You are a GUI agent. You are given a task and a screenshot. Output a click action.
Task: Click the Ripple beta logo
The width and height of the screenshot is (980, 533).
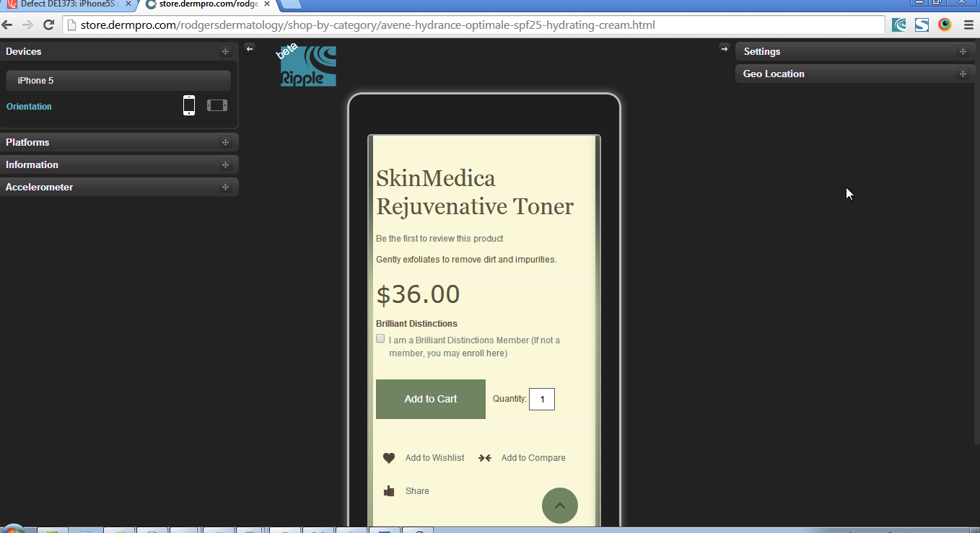point(307,66)
